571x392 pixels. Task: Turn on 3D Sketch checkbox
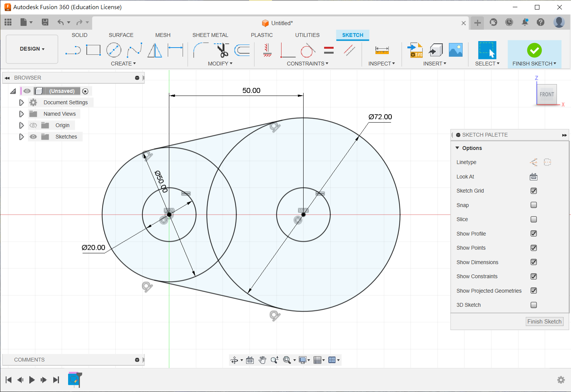[534, 305]
